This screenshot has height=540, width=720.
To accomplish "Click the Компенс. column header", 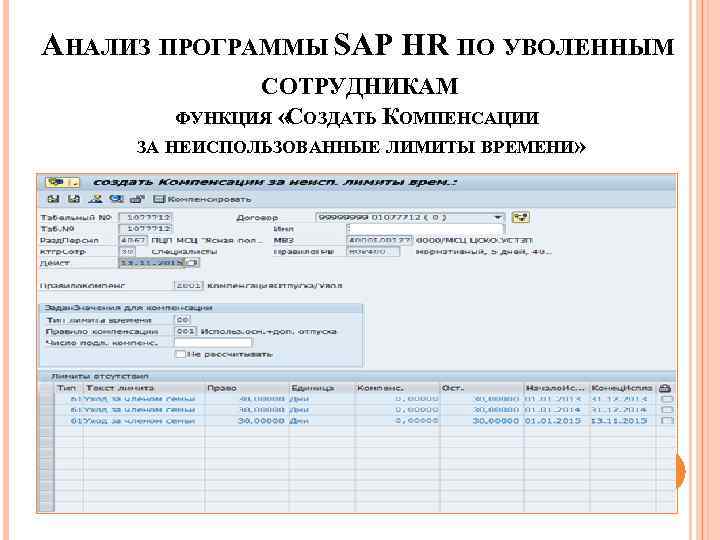I will (x=397, y=388).
